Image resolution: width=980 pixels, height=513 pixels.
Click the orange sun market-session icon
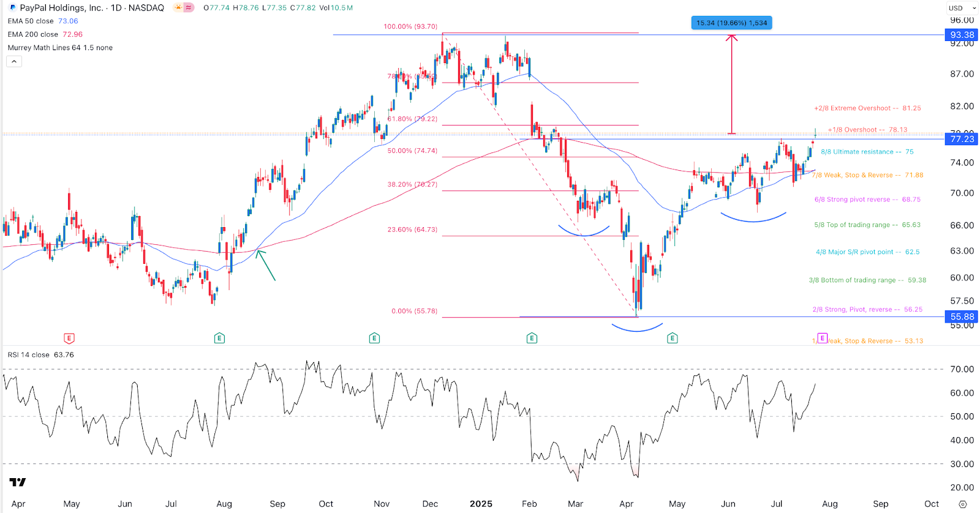(178, 8)
